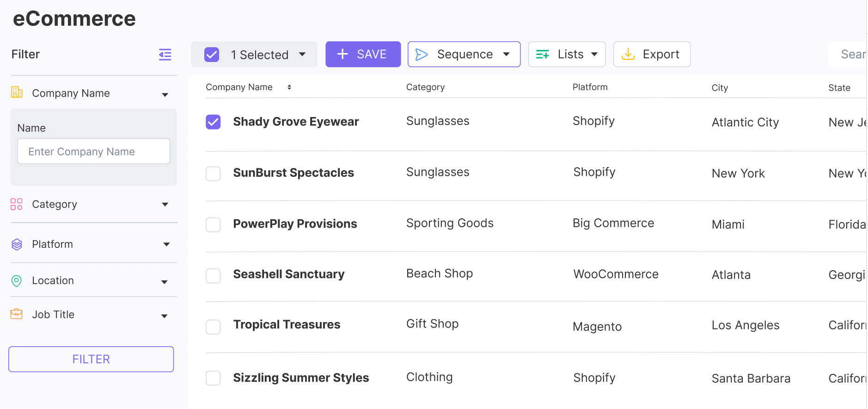Click the Export download icon
Viewport: 868px width, 409px height.
click(628, 55)
